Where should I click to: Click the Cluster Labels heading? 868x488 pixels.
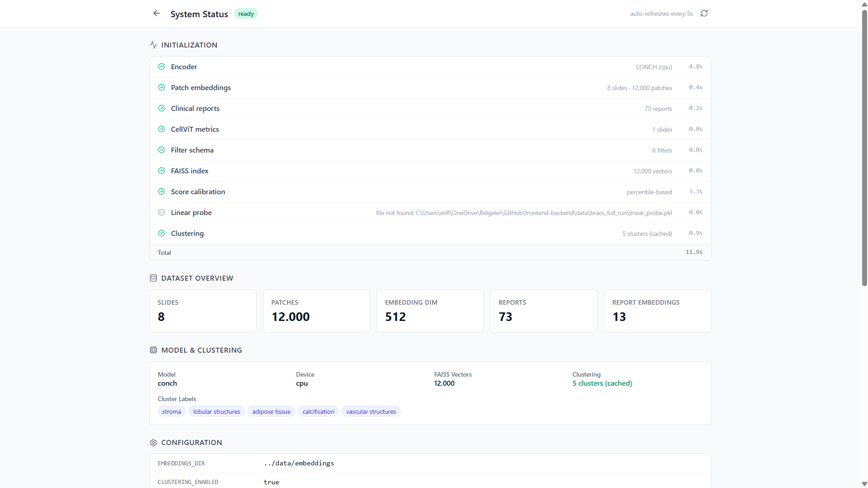[x=177, y=399]
